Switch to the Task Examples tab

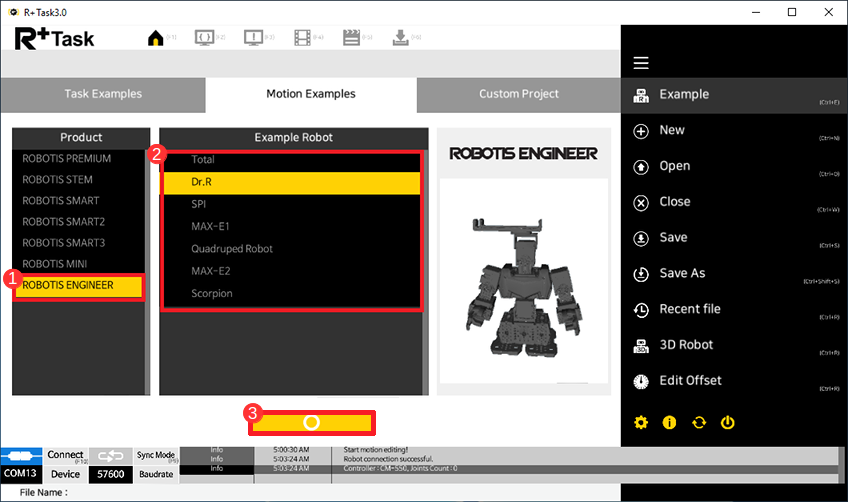pyautogui.click(x=103, y=94)
